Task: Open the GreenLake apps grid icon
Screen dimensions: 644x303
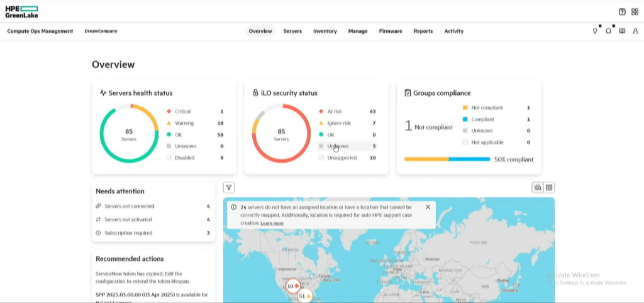Action: 635,12
